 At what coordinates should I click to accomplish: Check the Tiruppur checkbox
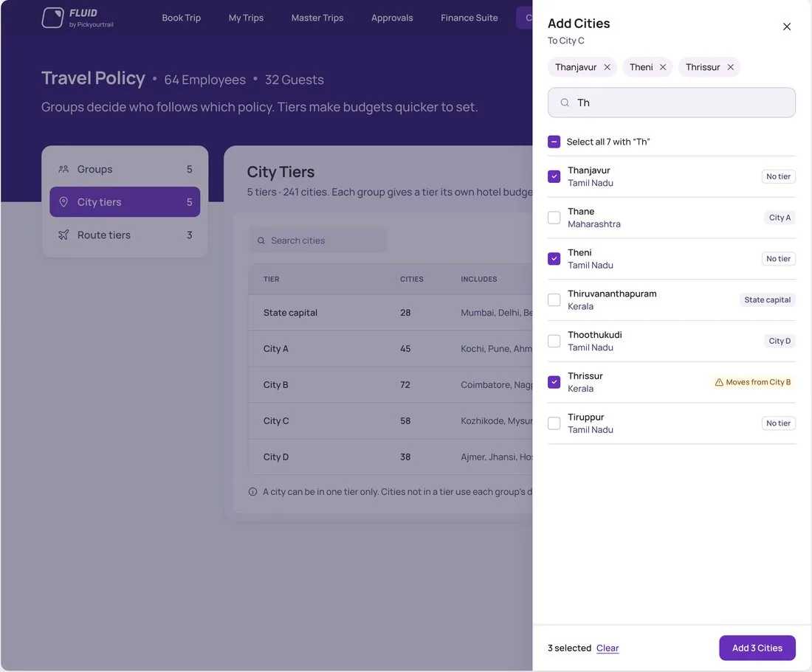click(x=554, y=423)
